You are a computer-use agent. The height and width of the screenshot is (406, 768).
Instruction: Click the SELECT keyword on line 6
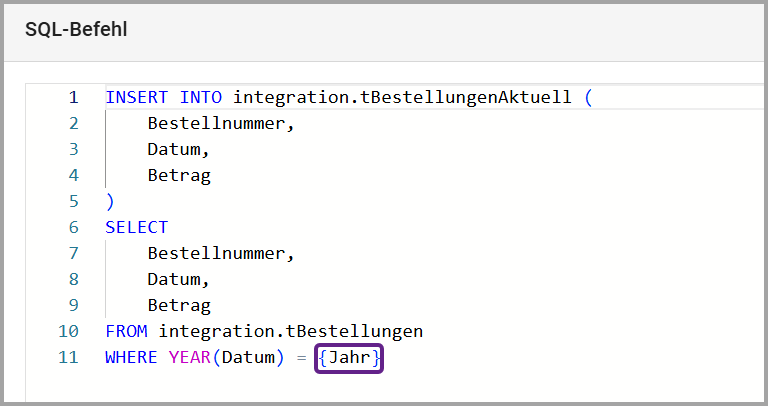[x=136, y=228]
